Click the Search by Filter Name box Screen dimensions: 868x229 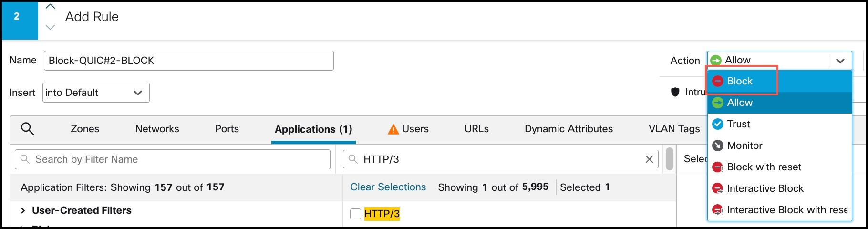pos(173,159)
